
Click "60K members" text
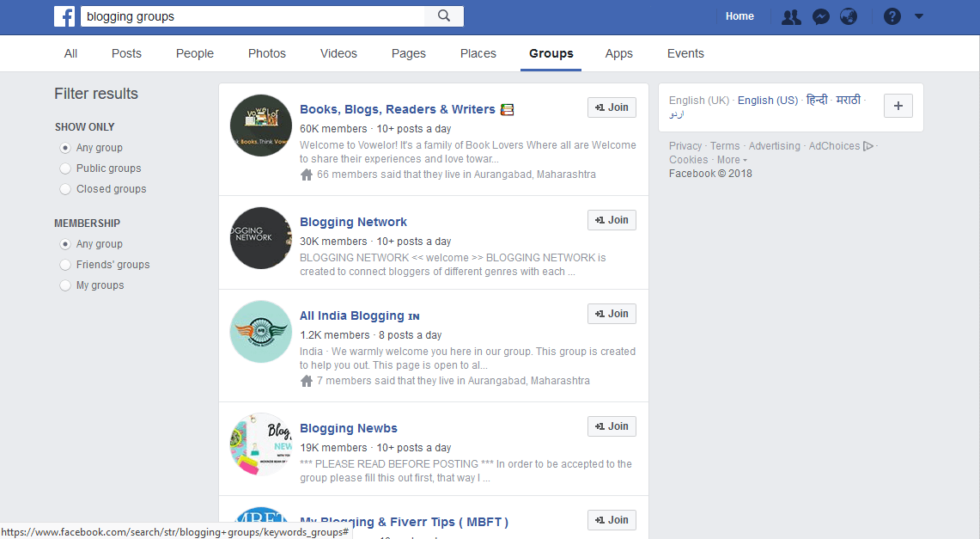(x=333, y=129)
